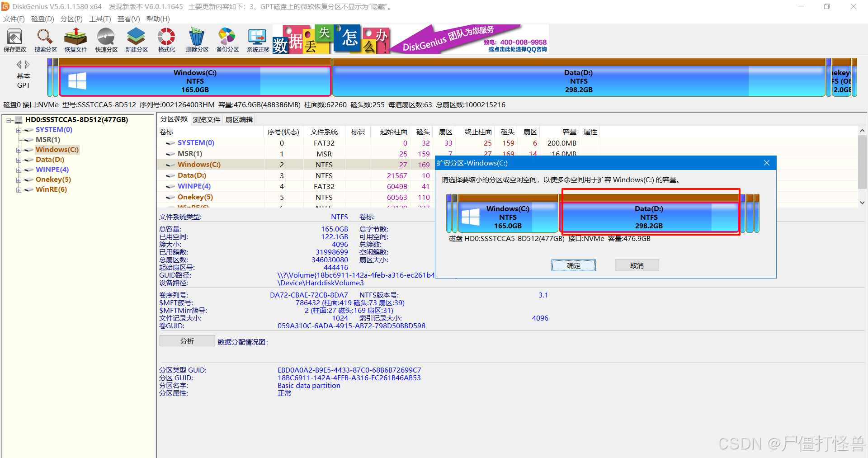This screenshot has width=868, height=458.
Task: Expand SYSTEM(0) in the disk tree
Action: [19, 130]
